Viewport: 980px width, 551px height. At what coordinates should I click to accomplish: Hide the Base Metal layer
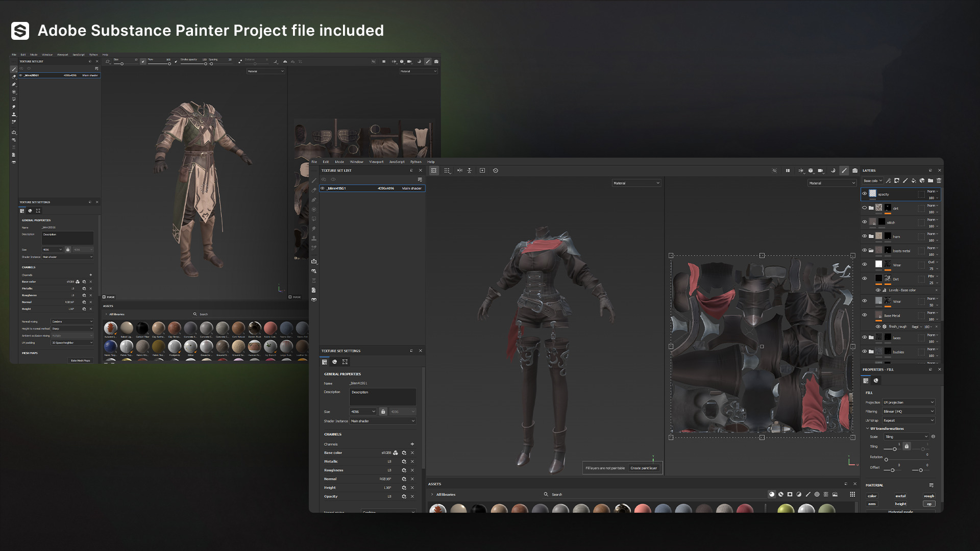tap(864, 315)
